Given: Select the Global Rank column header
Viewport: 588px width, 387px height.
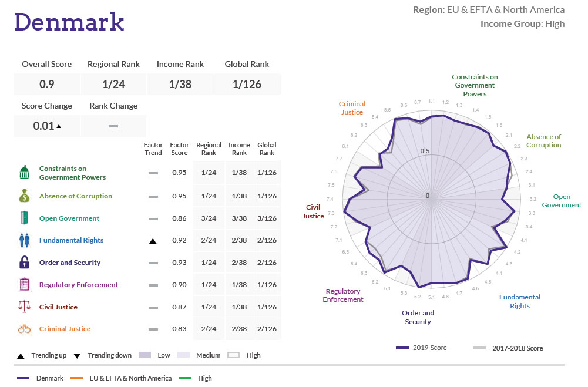Looking at the screenshot, I should tap(267, 149).
